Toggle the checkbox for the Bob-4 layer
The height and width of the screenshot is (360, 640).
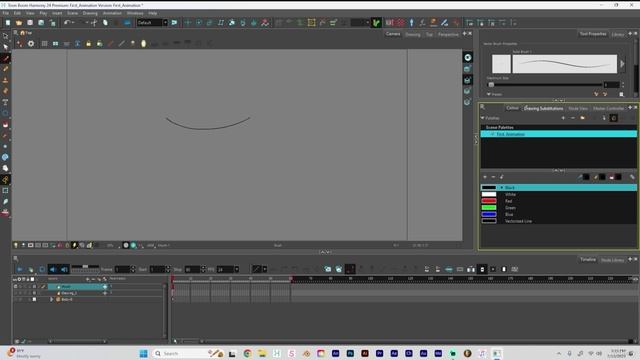(x=34, y=299)
